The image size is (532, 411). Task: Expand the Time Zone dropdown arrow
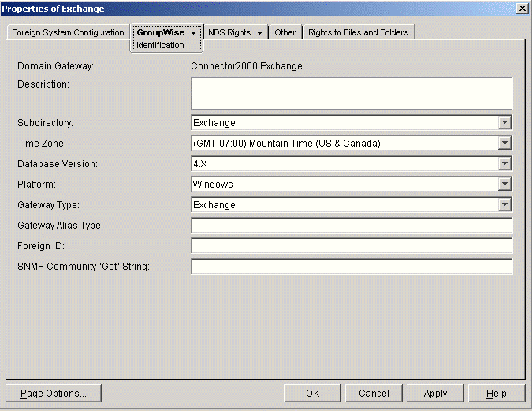click(x=504, y=143)
